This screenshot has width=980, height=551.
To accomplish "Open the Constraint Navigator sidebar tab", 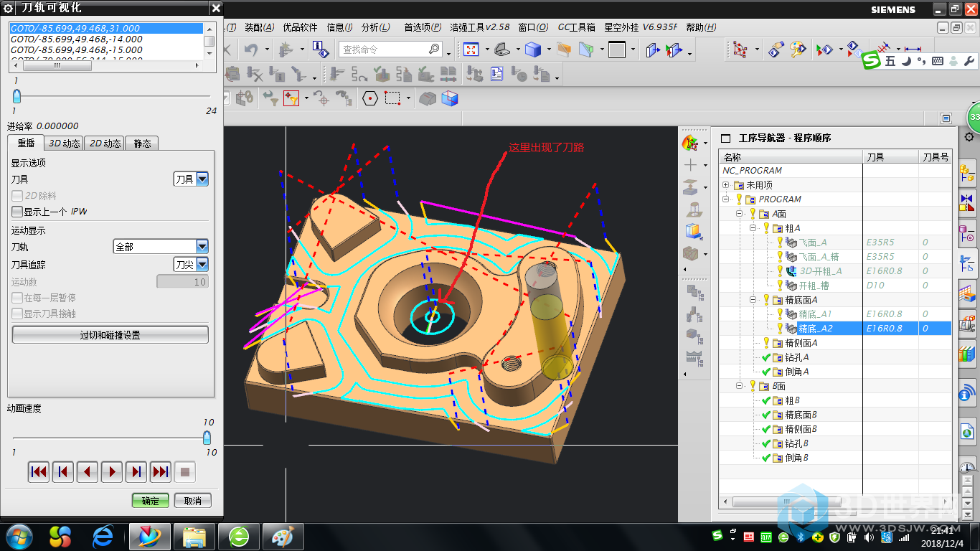I will coord(967,202).
